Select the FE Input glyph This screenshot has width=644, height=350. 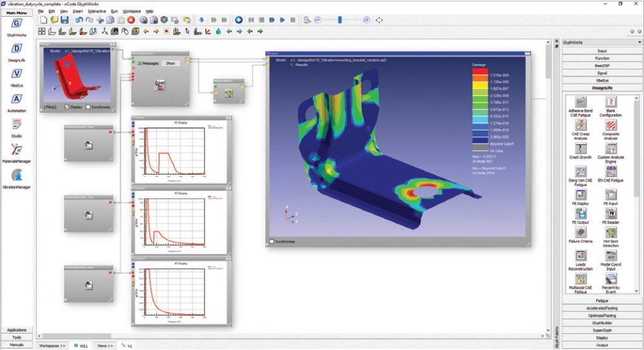[611, 197]
